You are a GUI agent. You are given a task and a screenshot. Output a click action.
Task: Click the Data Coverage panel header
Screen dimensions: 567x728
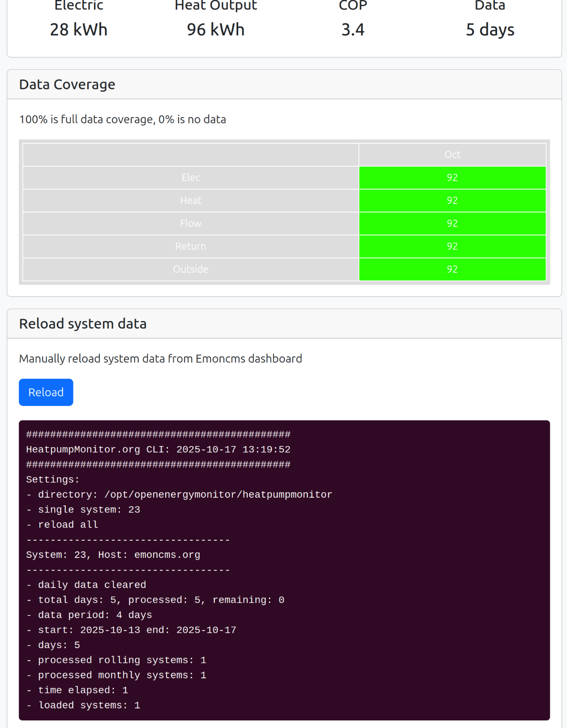click(67, 85)
